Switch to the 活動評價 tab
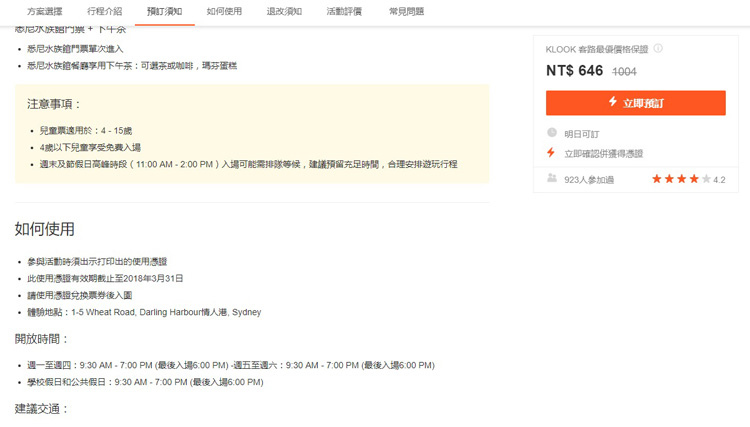Screen dimensions: 750x427 tap(344, 11)
